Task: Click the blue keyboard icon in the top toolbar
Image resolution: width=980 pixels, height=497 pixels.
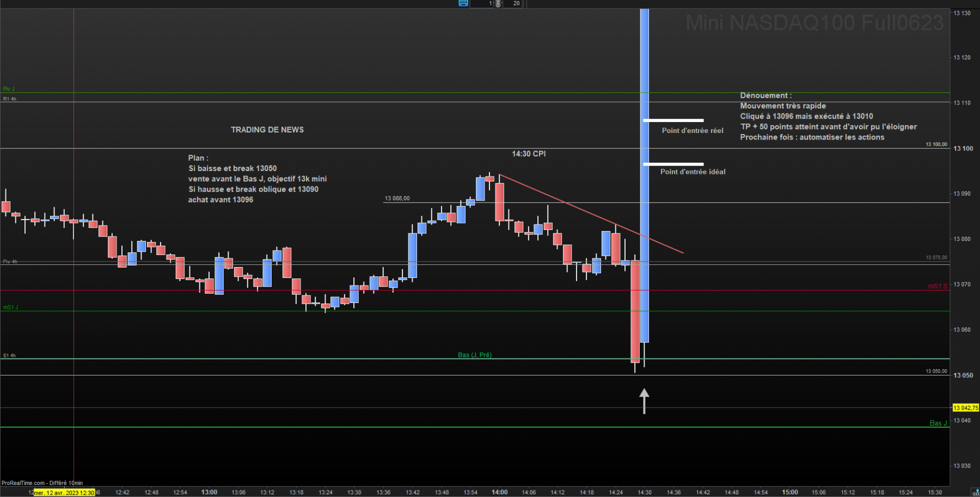Action: [x=463, y=3]
